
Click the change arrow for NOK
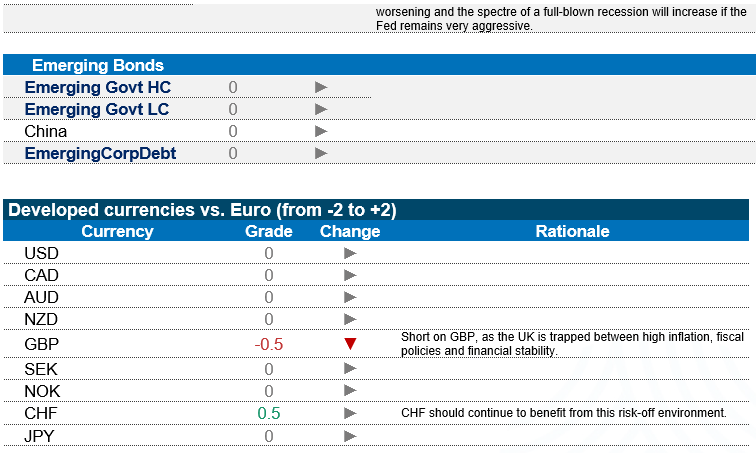[x=350, y=391]
